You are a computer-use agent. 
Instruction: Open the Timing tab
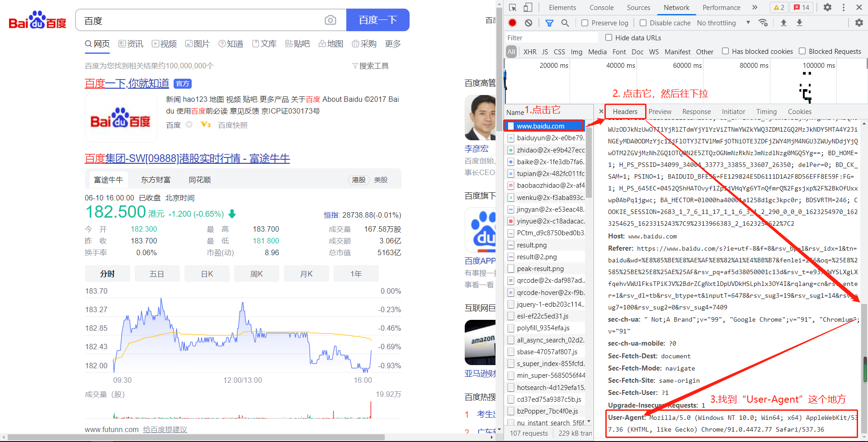click(766, 112)
